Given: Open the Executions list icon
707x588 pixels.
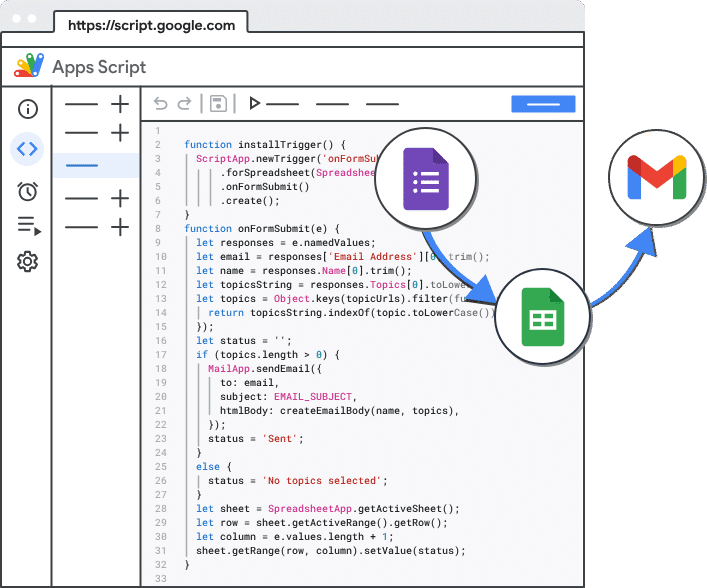Looking at the screenshot, I should click(28, 226).
